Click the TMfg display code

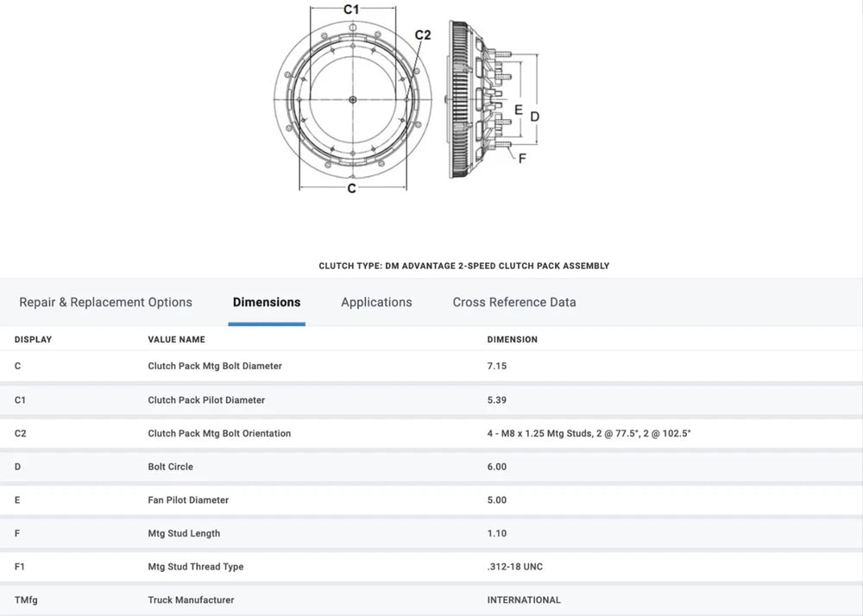click(27, 600)
